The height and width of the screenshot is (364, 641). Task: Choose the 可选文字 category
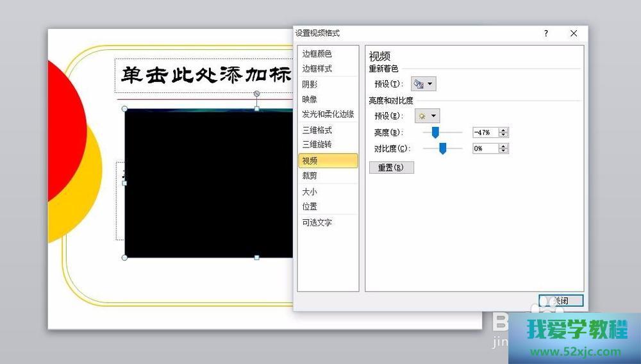pos(317,223)
